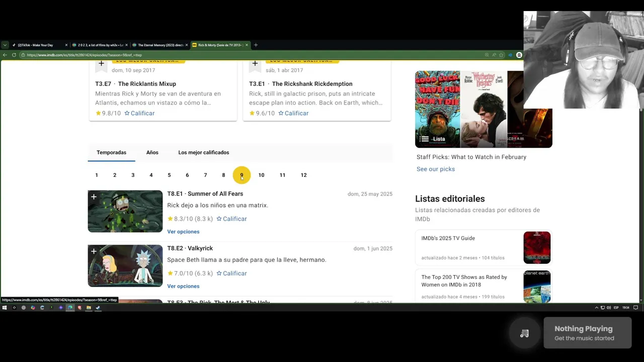Open the Steam taskbar icon
The width and height of the screenshot is (644, 362).
pos(98,308)
